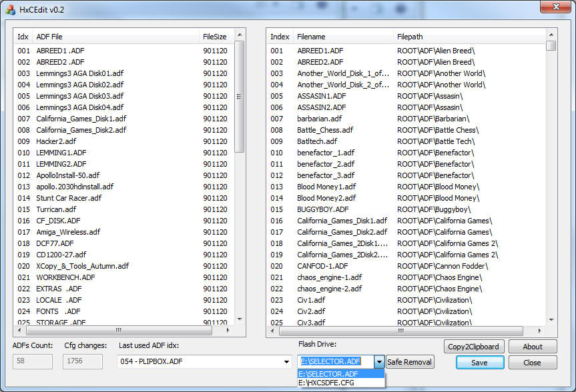
Task: Select XCopy_&_Tools_Autumn.adf row
Action: click(123, 266)
